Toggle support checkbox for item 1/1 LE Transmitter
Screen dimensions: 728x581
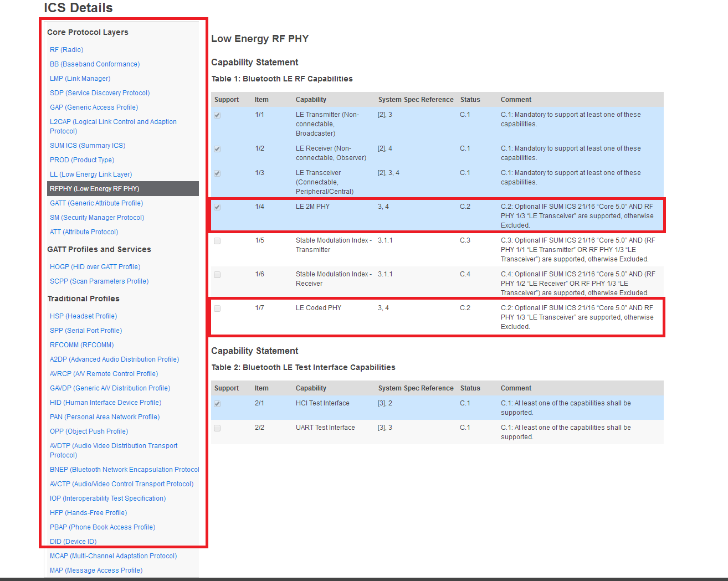point(217,115)
